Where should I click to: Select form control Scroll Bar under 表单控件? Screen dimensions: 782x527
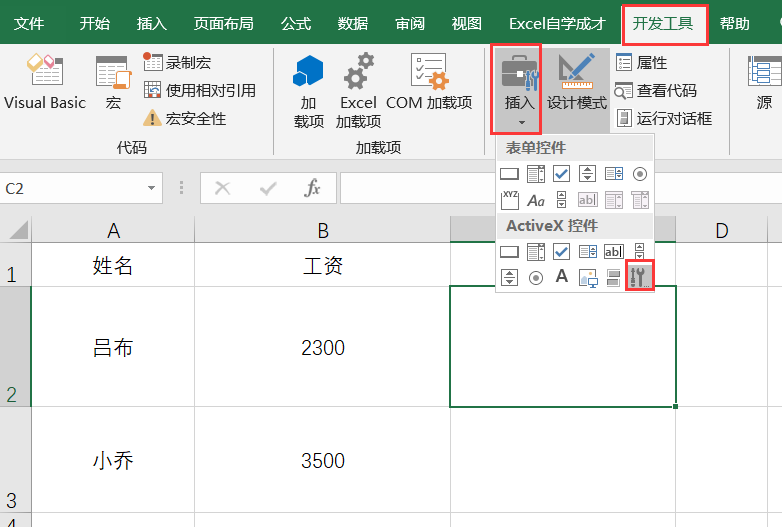pos(562,200)
